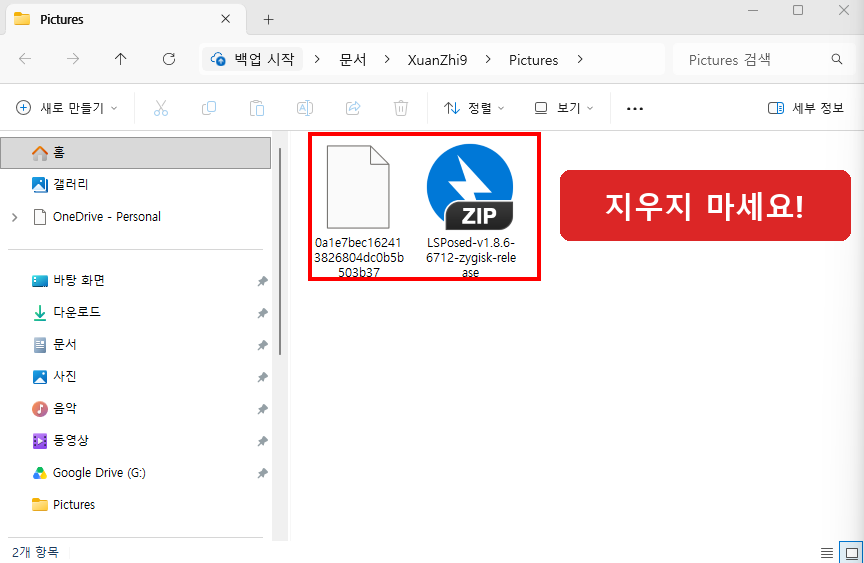Image resolution: width=864 pixels, height=563 pixels.
Task: Open 사진 in sidebar
Action: tap(136, 377)
